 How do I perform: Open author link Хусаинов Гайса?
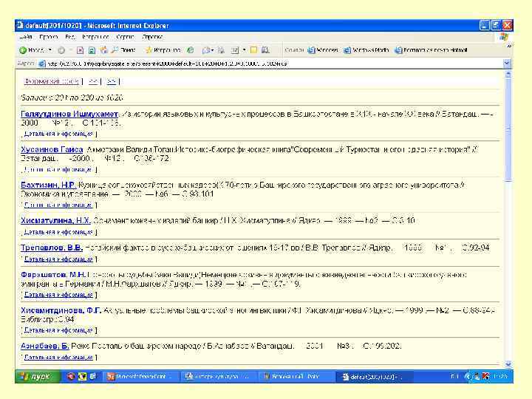coord(52,149)
